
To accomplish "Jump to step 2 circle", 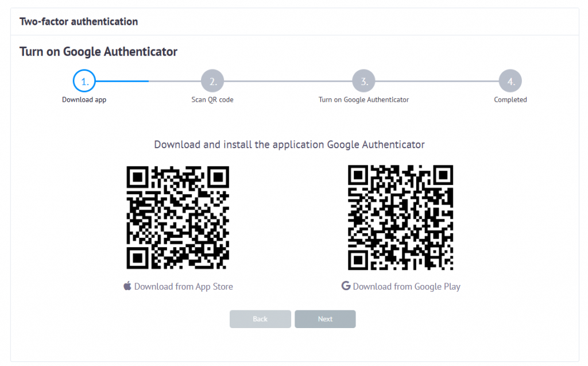I will (212, 80).
